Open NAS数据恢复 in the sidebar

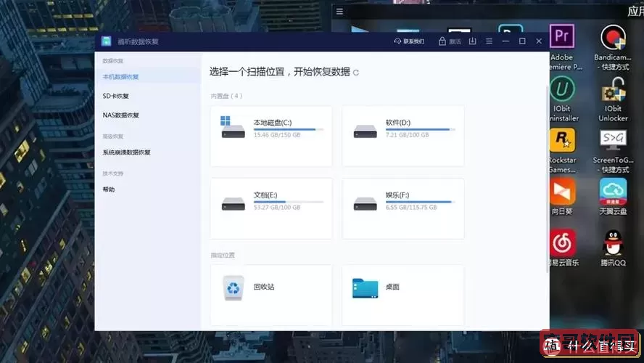click(121, 115)
